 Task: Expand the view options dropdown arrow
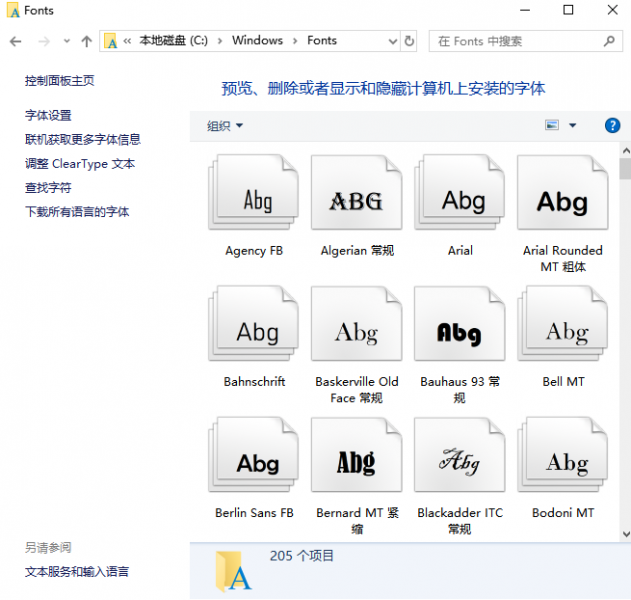click(x=572, y=126)
